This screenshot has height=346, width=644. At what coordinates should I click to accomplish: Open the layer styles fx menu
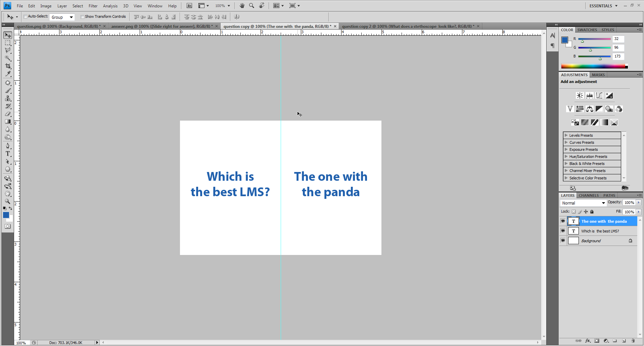point(588,341)
